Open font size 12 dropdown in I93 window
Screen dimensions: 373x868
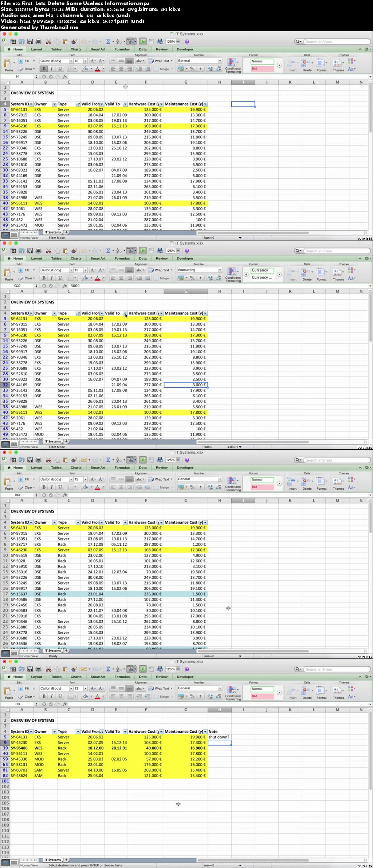click(85, 479)
